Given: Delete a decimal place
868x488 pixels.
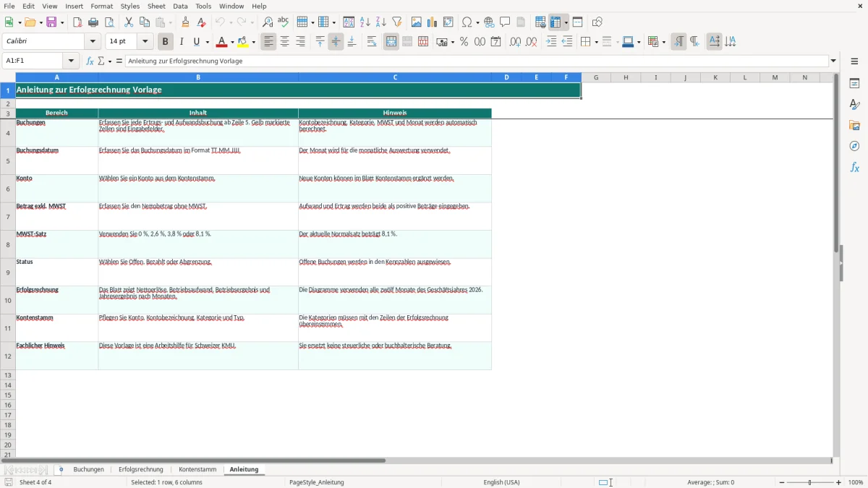Looking at the screenshot, I should pyautogui.click(x=531, y=42).
